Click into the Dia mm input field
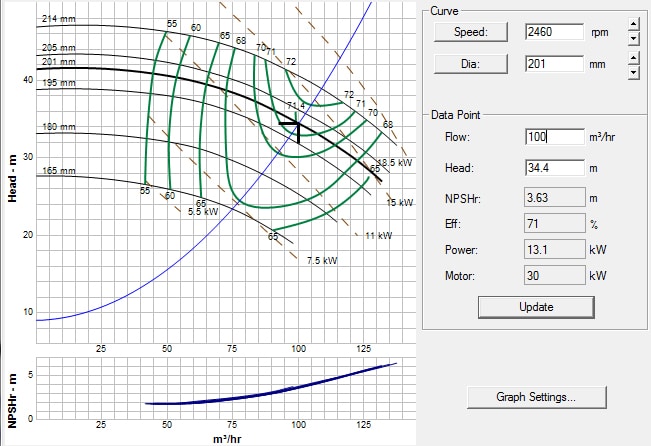The image size is (651, 446). pos(554,65)
